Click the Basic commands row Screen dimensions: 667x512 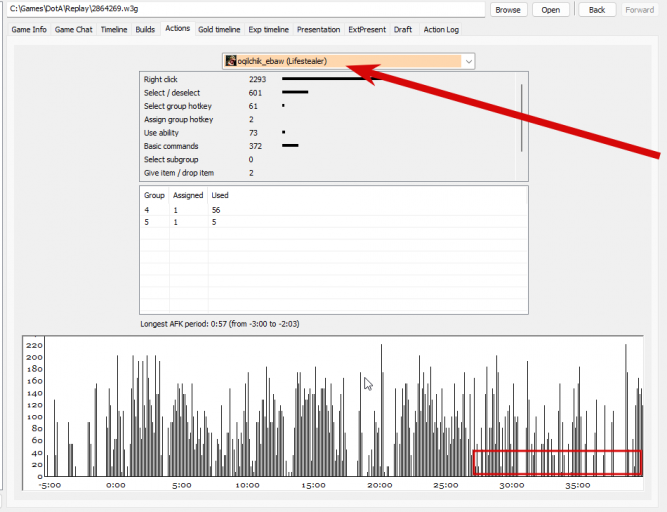[328, 146]
